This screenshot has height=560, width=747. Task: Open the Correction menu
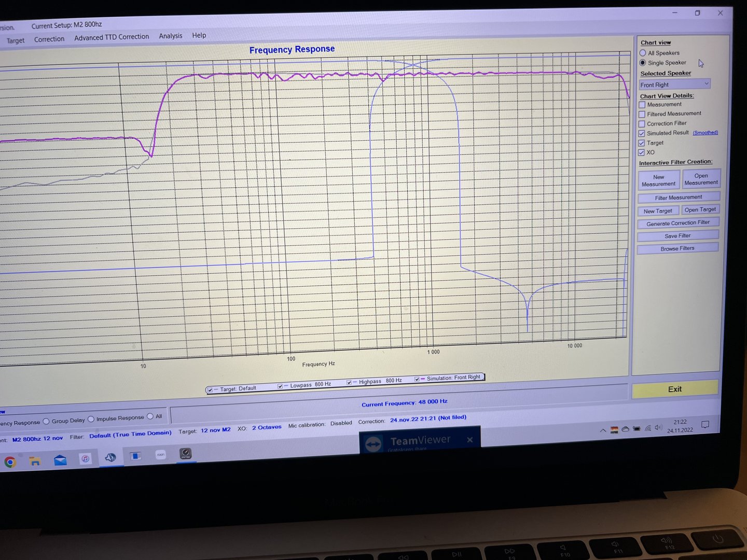pos(49,39)
